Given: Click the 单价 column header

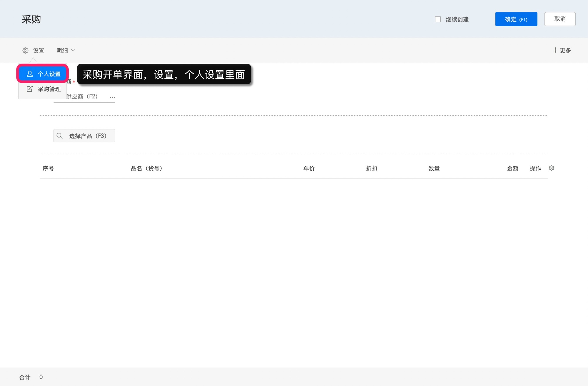Looking at the screenshot, I should [309, 168].
